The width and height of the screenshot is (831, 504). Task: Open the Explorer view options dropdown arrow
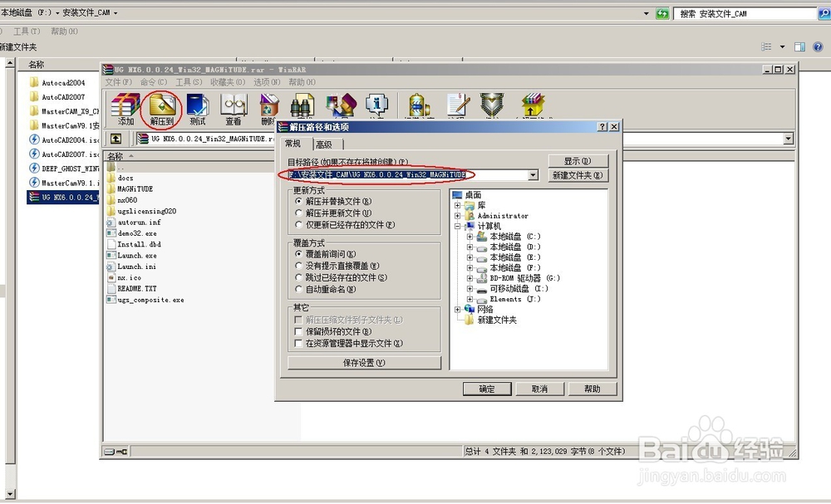tap(782, 47)
